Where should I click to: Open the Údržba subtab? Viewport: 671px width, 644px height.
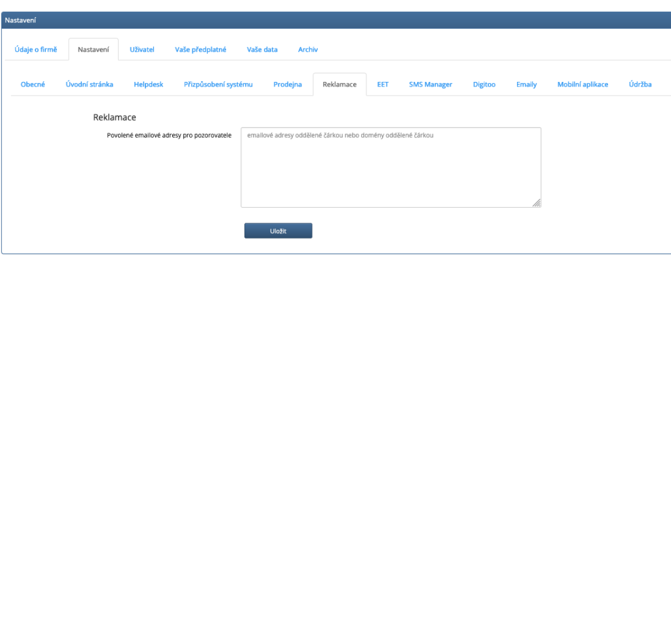click(640, 85)
